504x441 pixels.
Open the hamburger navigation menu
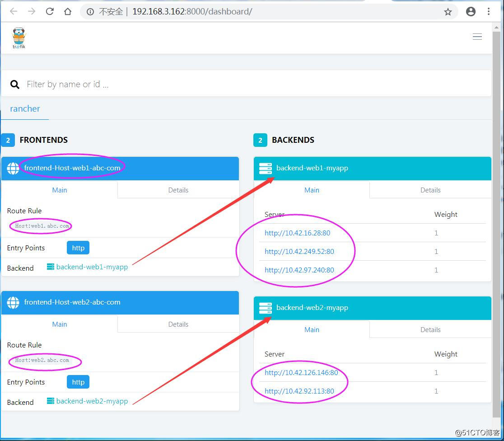tap(477, 37)
